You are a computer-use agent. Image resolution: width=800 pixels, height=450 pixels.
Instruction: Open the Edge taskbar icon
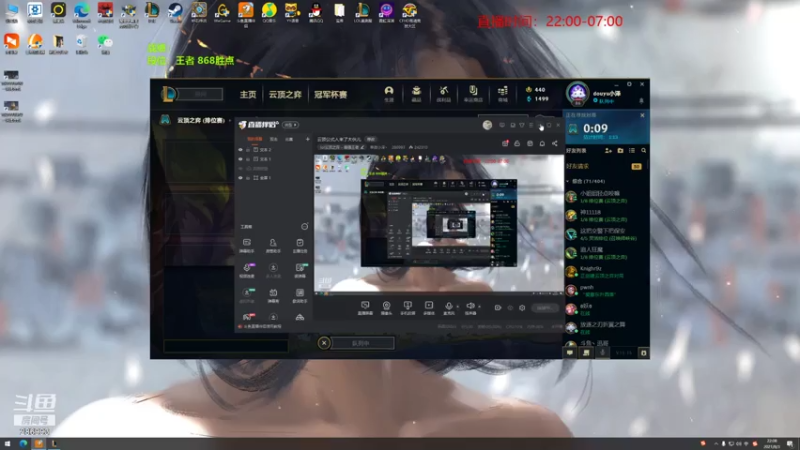click(x=23, y=444)
